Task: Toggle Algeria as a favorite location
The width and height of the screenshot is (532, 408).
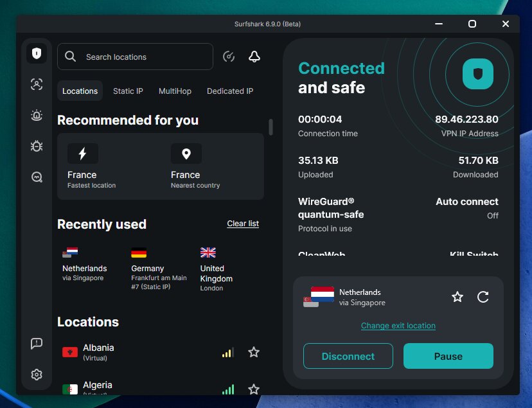Action: pos(254,389)
